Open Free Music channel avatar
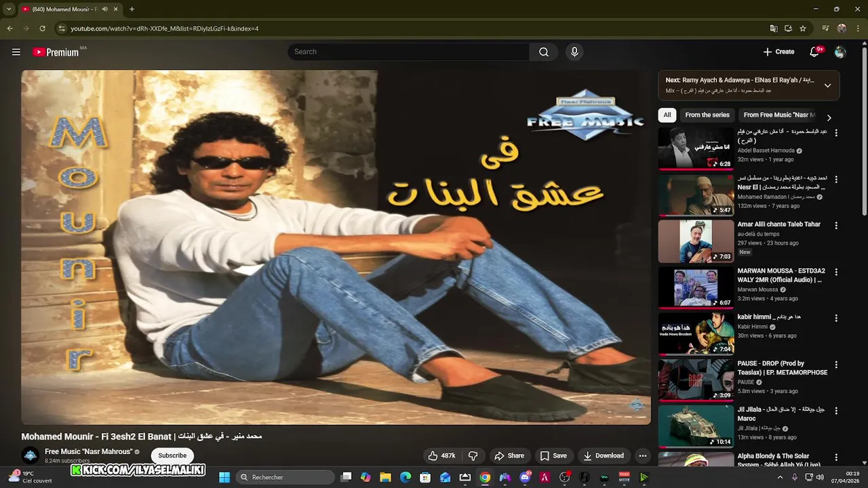This screenshot has width=868, height=488. pos(29,455)
